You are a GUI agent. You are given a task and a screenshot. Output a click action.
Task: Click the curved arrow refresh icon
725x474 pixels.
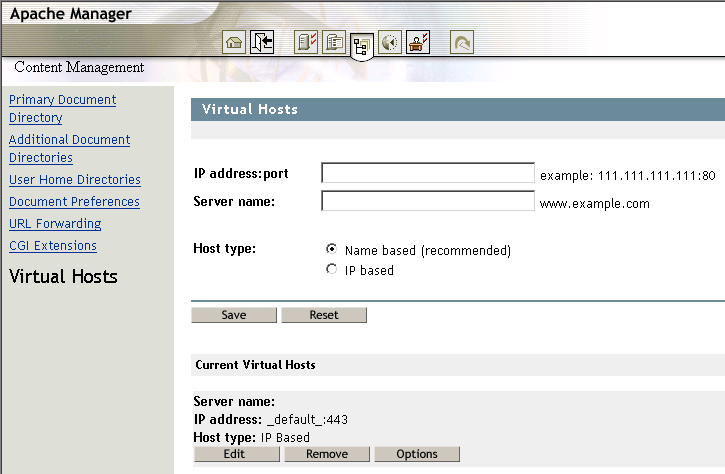(462, 43)
